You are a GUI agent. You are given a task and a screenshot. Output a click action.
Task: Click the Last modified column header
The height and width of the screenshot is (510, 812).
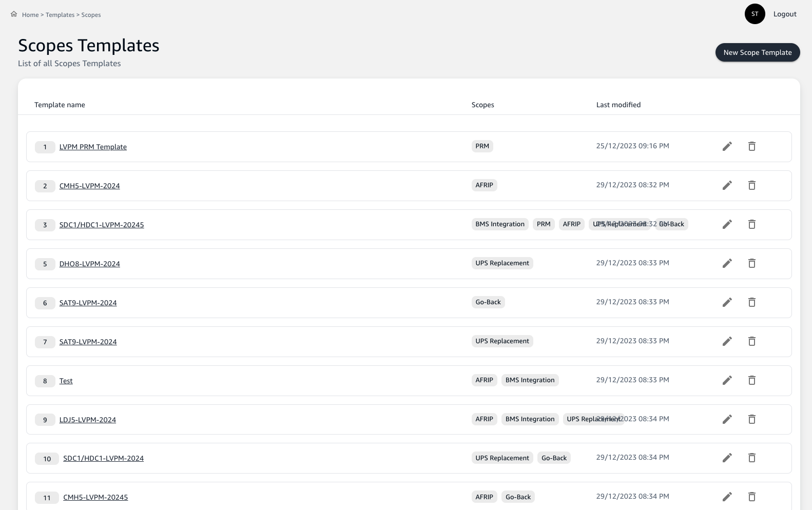[x=618, y=105]
